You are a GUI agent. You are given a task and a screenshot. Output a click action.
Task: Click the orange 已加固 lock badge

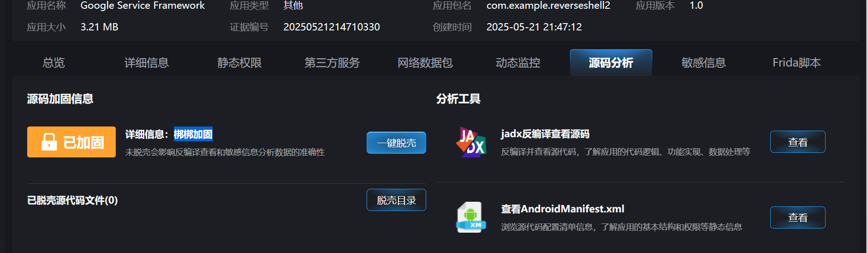[71, 142]
